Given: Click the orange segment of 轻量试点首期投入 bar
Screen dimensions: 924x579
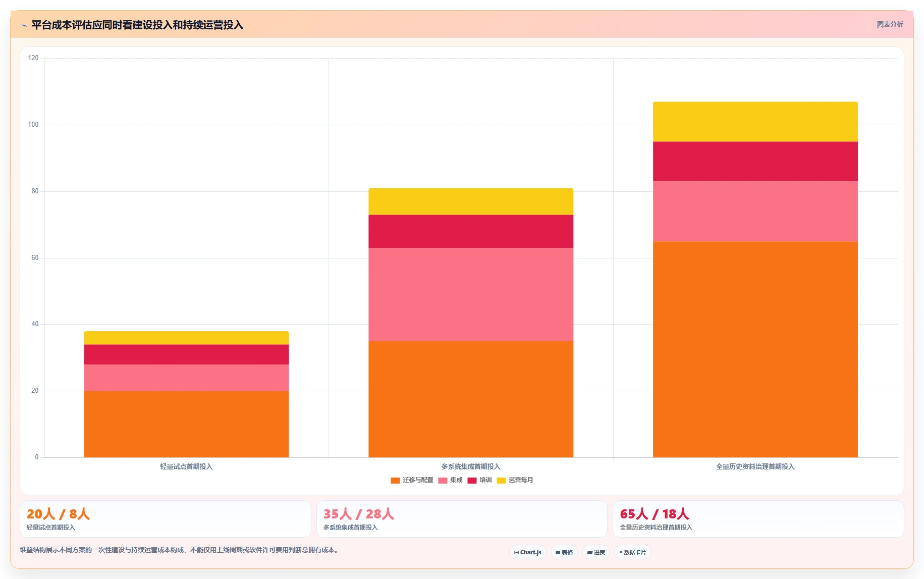Looking at the screenshot, I should [186, 424].
